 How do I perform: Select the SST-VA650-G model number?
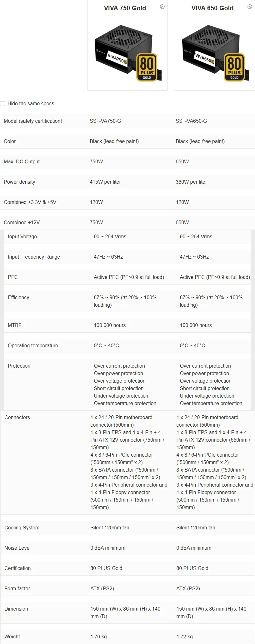(x=191, y=121)
